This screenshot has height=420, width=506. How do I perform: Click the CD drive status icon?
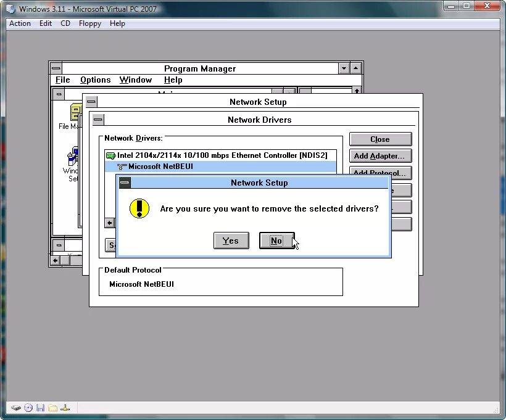[x=28, y=408]
